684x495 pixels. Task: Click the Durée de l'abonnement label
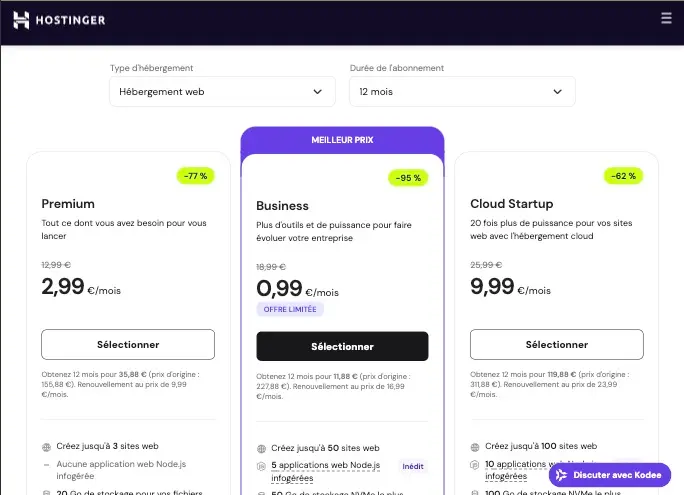point(397,68)
